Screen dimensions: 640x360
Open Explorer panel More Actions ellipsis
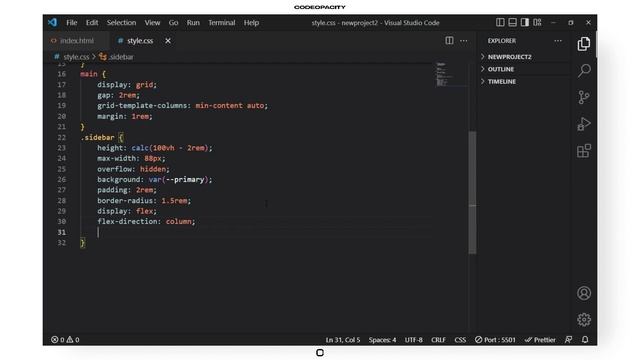558,40
